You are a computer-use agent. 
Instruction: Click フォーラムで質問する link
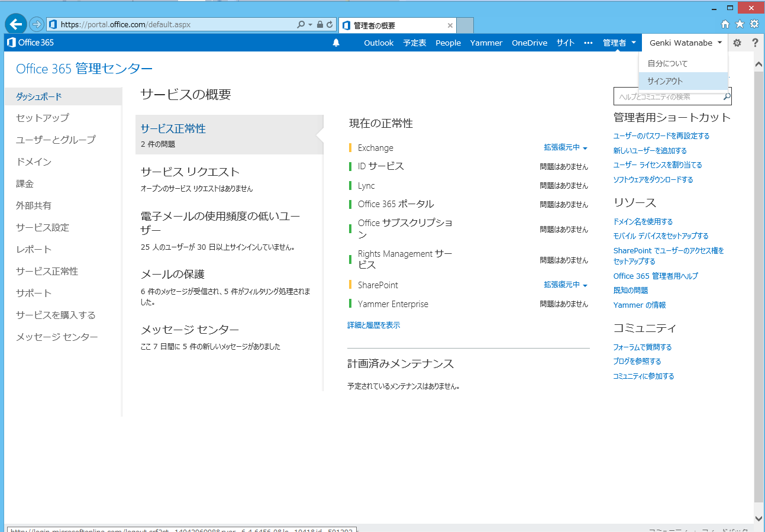(x=643, y=347)
